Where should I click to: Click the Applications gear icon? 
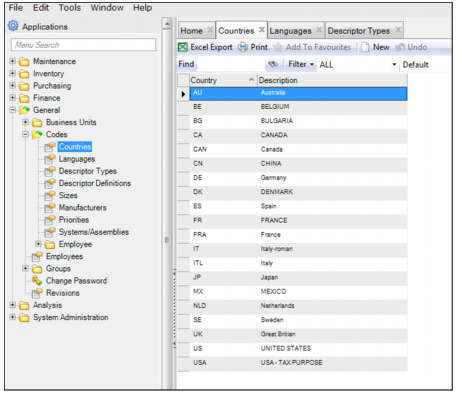[13, 26]
